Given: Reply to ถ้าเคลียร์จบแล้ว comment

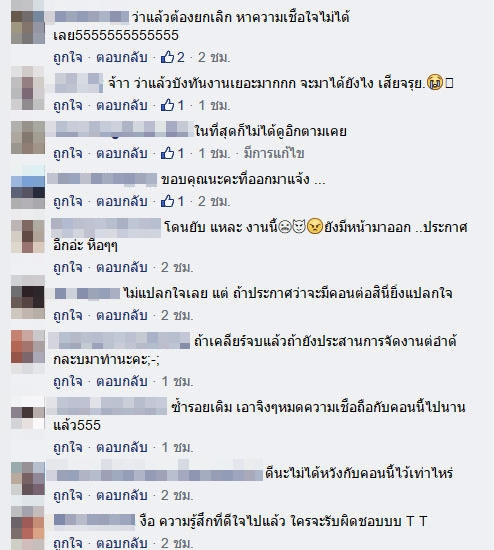Looking at the screenshot, I should (x=121, y=381).
